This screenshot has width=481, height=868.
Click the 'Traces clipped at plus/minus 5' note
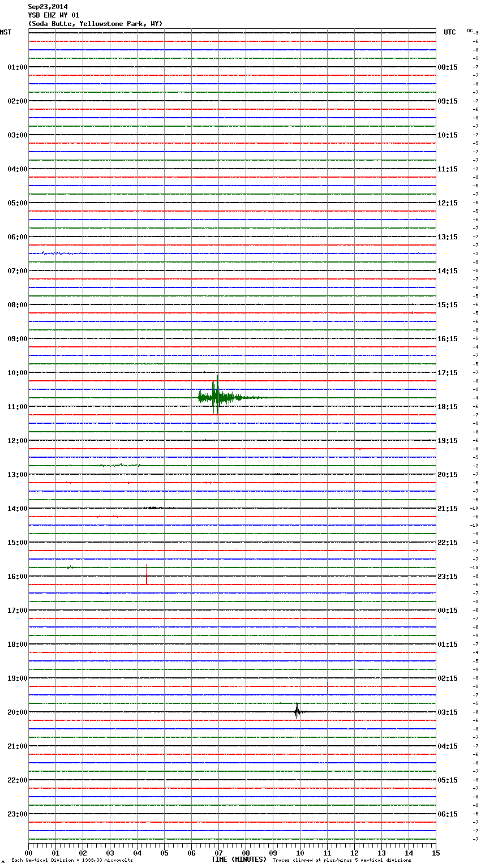pos(342,861)
